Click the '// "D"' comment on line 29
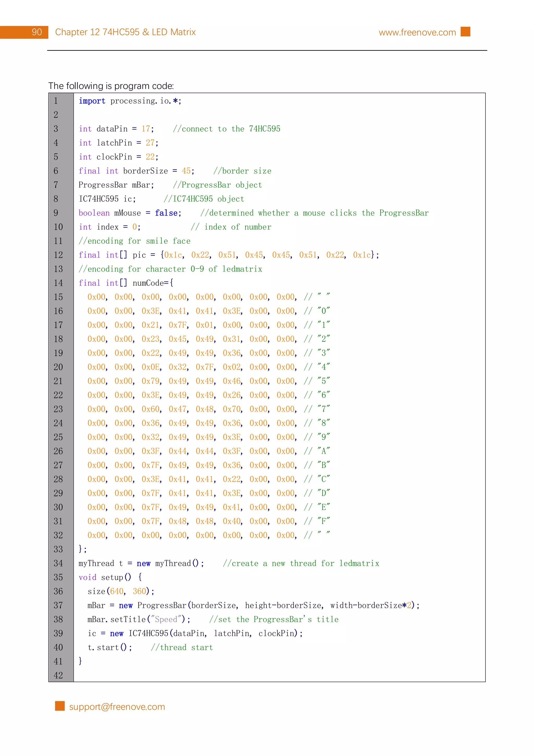Viewport: 534px width, 756px height. (317, 493)
